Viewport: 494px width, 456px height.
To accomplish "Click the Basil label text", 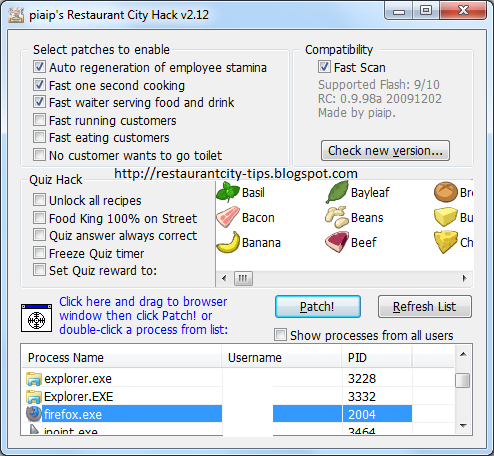I will 253,192.
